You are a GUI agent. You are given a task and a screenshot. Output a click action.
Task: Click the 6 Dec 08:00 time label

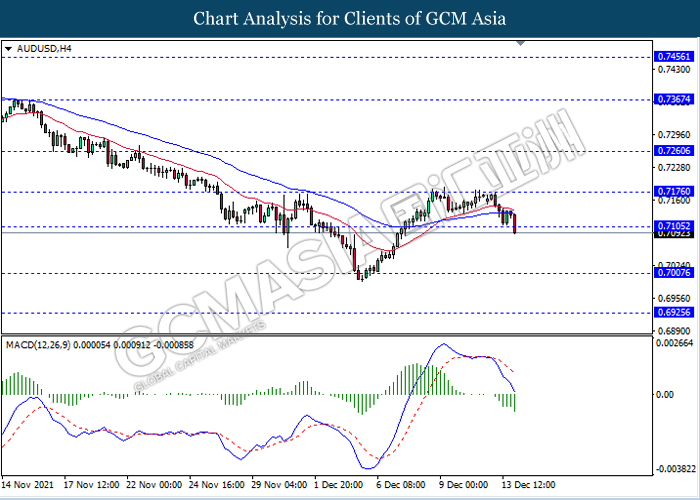(x=401, y=485)
